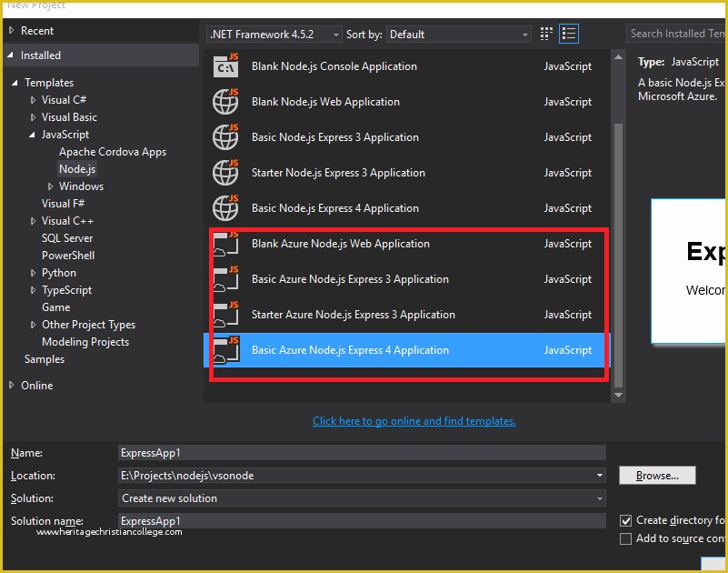Select the Samples tree item
The height and width of the screenshot is (573, 728).
tap(45, 359)
